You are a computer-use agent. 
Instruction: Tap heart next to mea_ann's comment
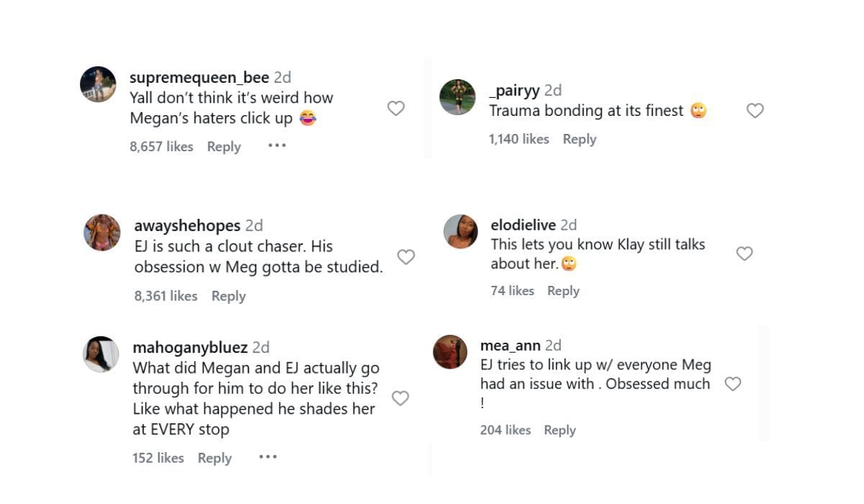pos(733,384)
